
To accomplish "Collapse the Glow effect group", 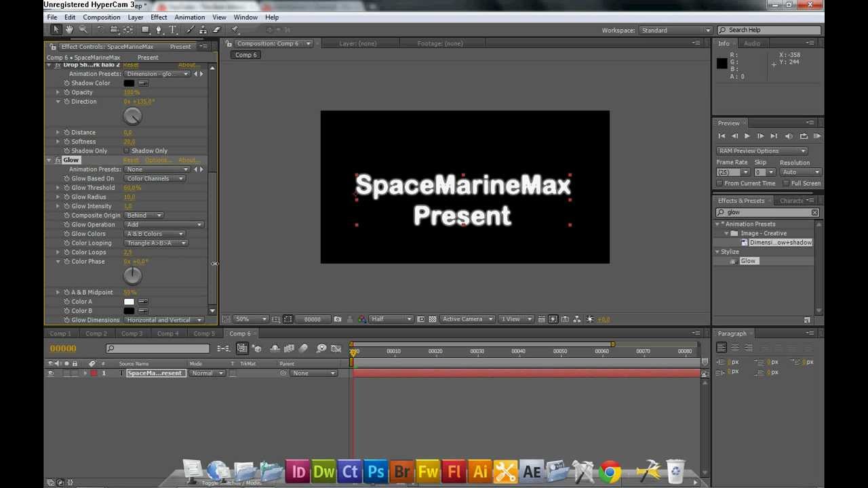I will 49,160.
